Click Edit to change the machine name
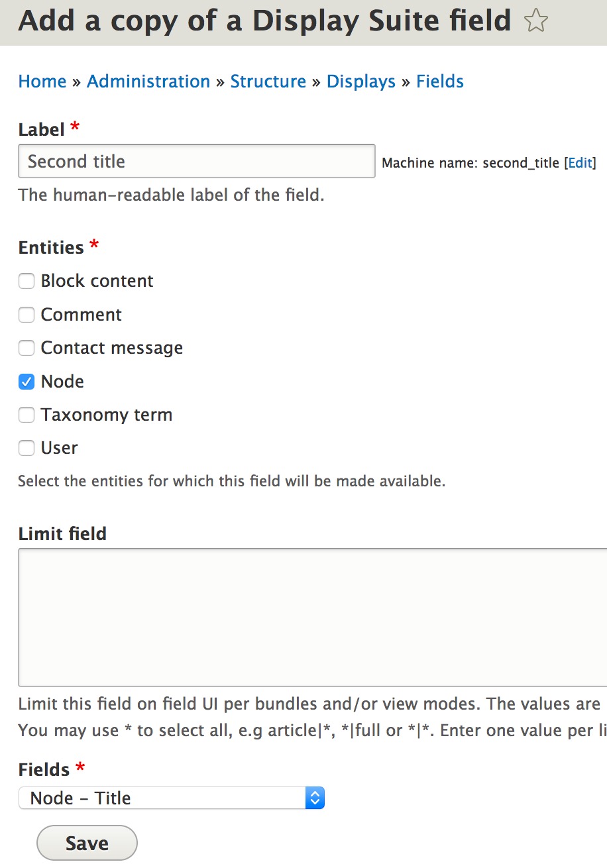This screenshot has height=868, width=607. pos(580,162)
